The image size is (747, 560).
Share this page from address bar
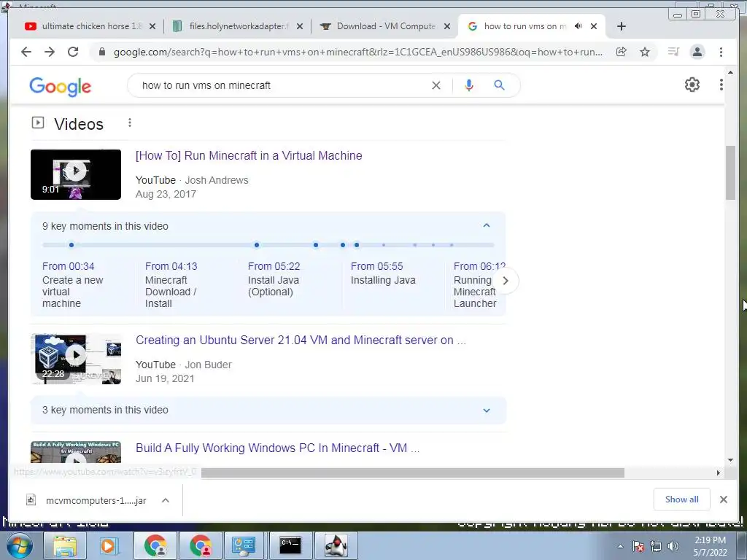click(622, 52)
